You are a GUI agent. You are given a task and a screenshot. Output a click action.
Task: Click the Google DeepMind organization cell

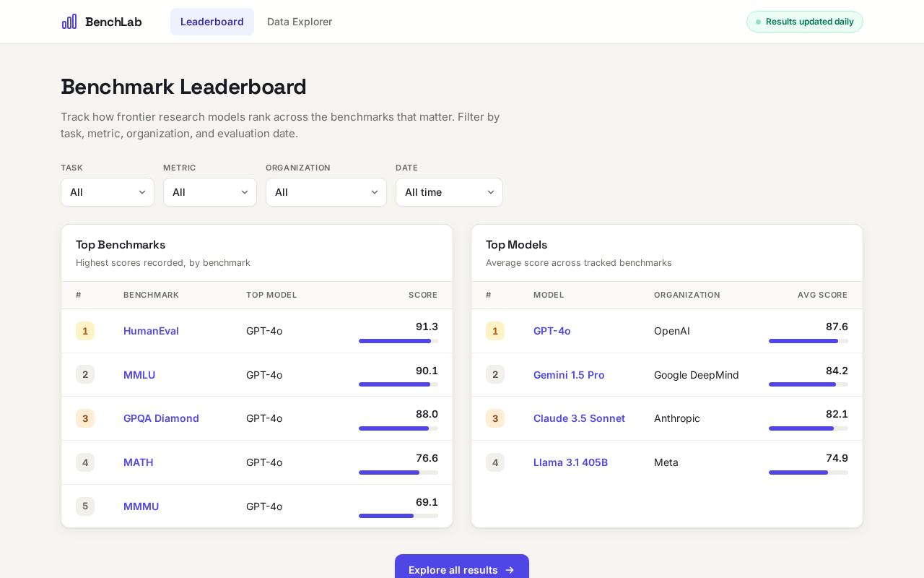click(697, 375)
